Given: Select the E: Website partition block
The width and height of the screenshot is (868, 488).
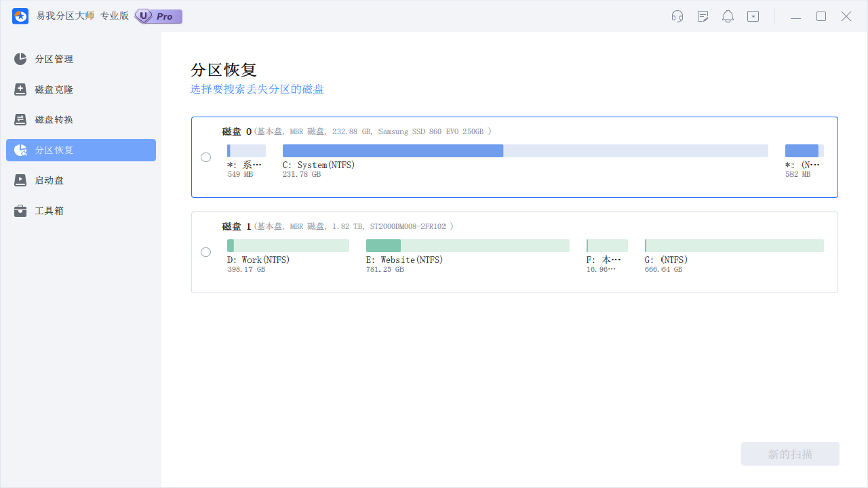Looking at the screenshot, I should (x=467, y=245).
